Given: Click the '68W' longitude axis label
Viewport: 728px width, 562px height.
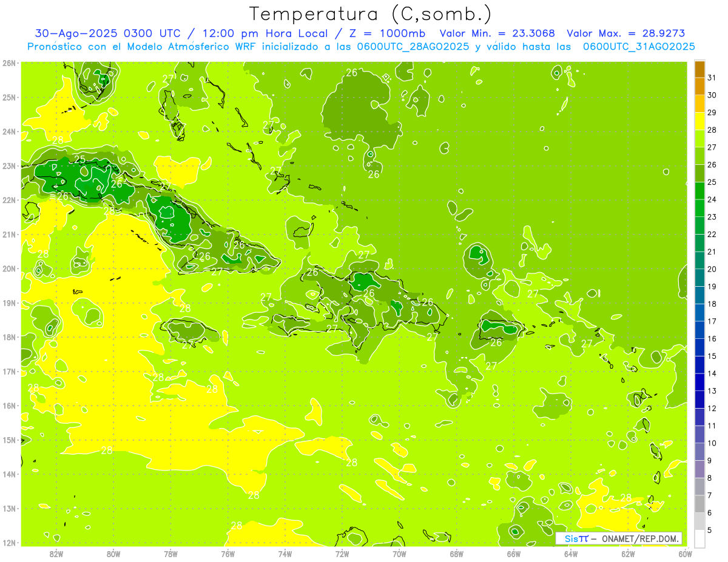Looking at the screenshot, I should (x=457, y=554).
